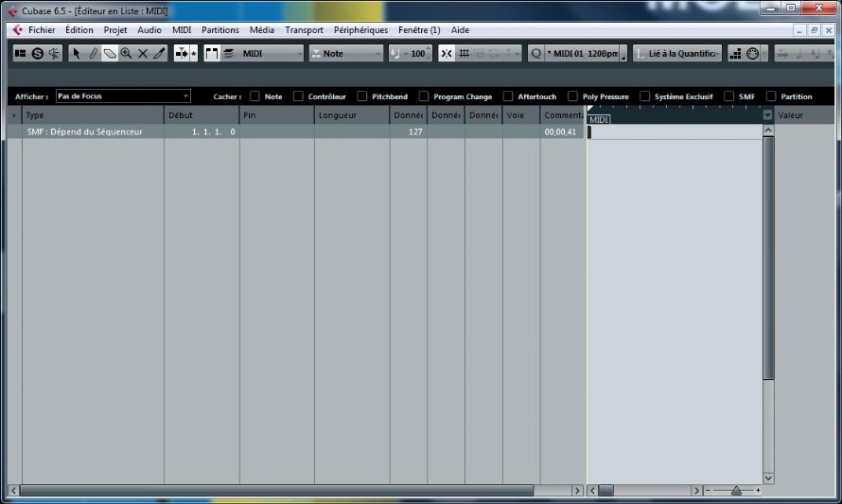Open the Note insert type dropdown
The image size is (842, 504).
(346, 53)
